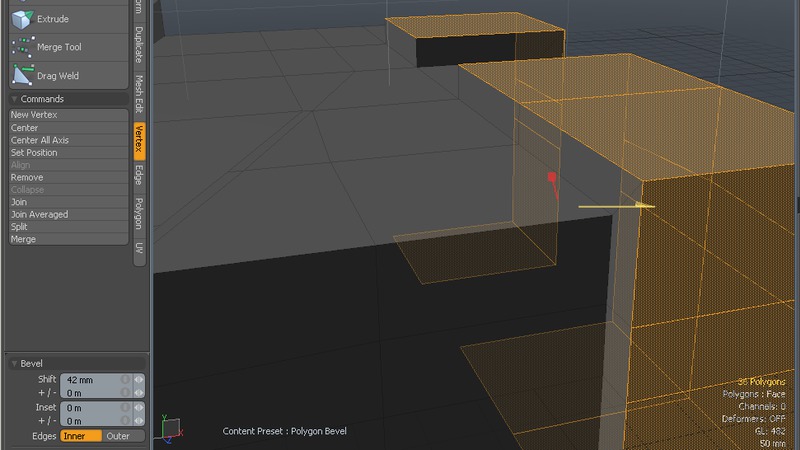The height and width of the screenshot is (450, 800).
Task: Run the Set Position command
Action: pos(68,153)
